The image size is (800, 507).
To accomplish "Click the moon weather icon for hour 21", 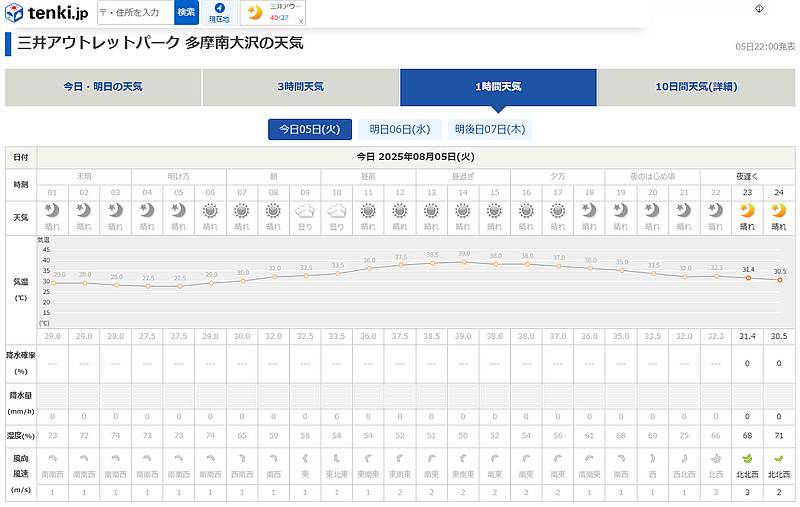I will click(684, 210).
